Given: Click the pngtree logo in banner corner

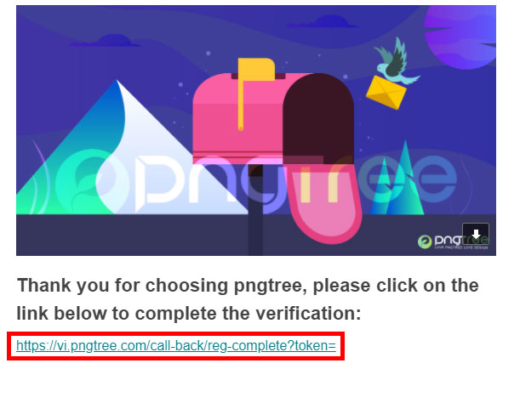Looking at the screenshot, I should click(x=453, y=241).
